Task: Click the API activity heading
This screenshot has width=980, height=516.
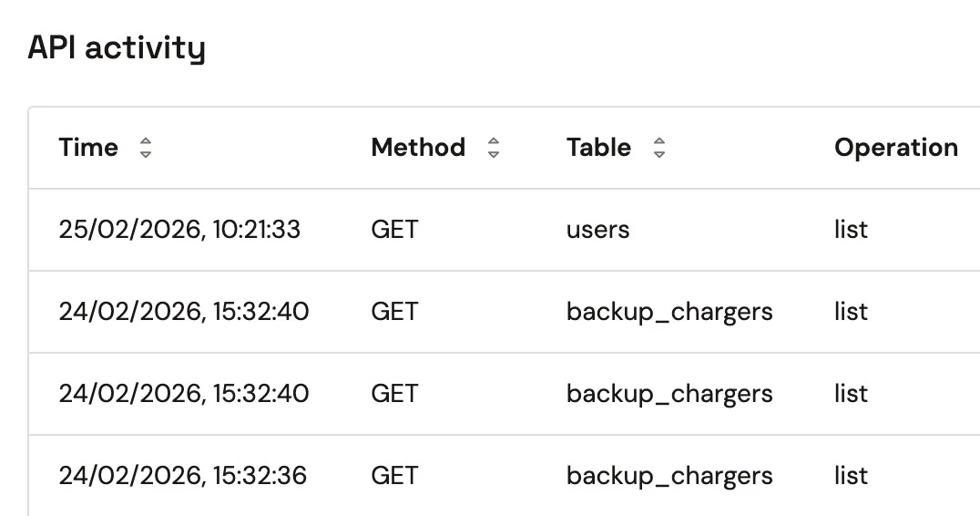Action: (117, 47)
